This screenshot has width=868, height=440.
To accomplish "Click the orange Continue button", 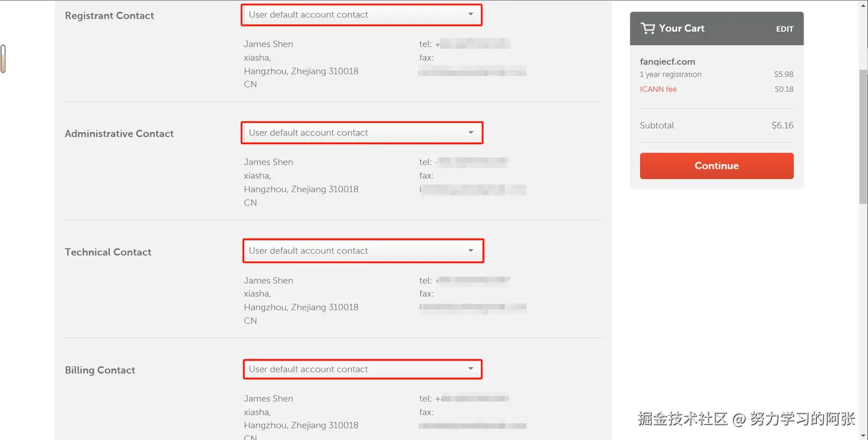I will coord(717,166).
